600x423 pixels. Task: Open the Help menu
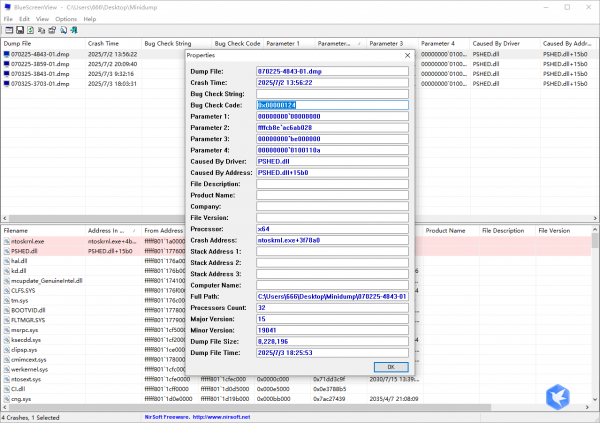point(90,19)
